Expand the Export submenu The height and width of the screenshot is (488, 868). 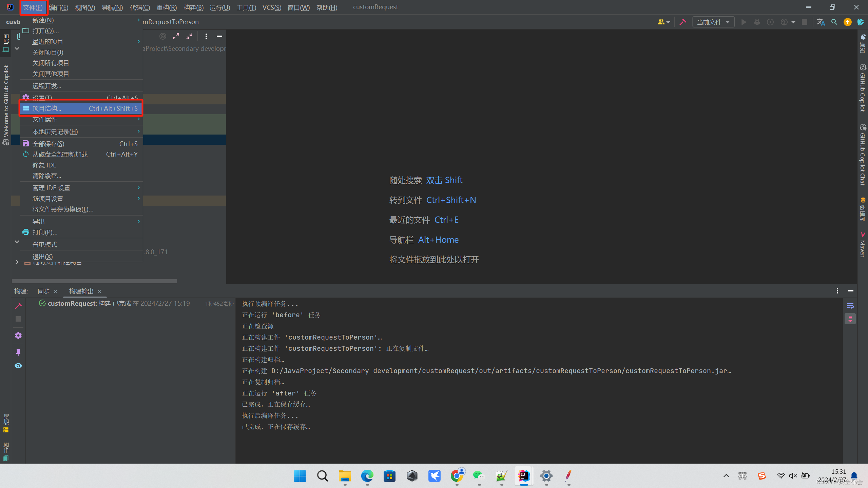[x=81, y=221]
